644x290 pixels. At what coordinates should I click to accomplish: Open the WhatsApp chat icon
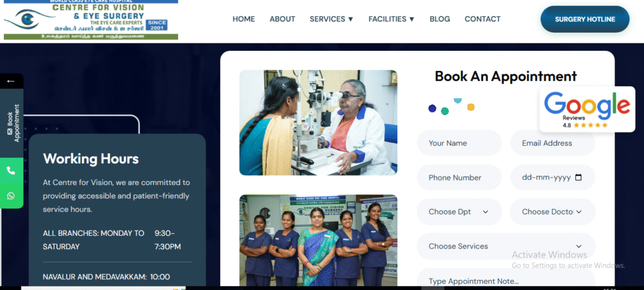click(x=11, y=196)
